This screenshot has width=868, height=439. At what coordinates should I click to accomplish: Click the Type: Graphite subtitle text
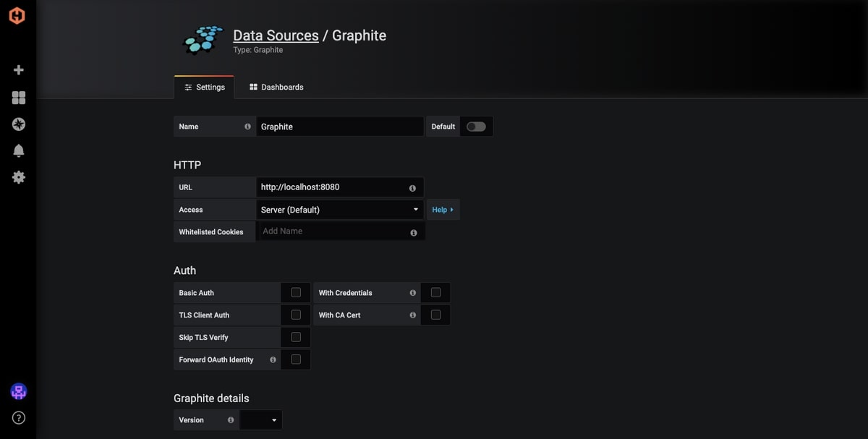[x=258, y=51]
